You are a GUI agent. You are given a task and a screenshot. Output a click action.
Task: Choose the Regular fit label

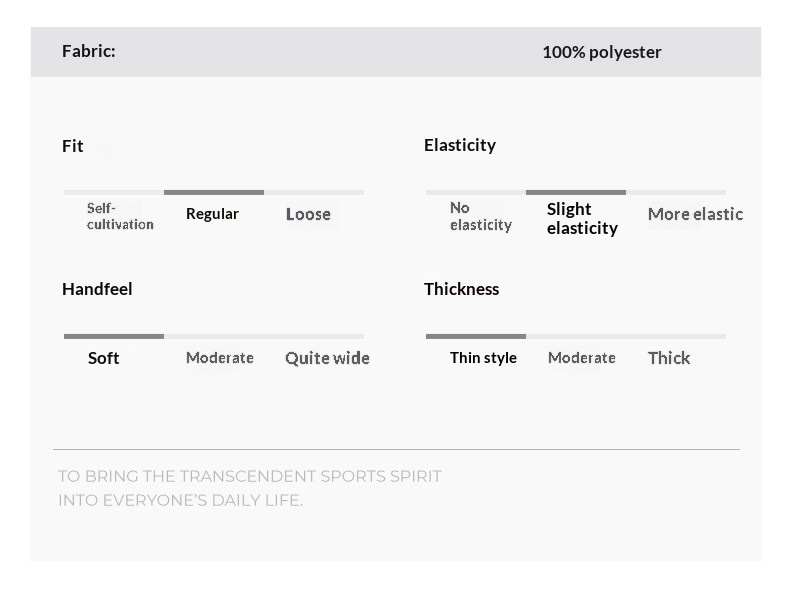(212, 214)
